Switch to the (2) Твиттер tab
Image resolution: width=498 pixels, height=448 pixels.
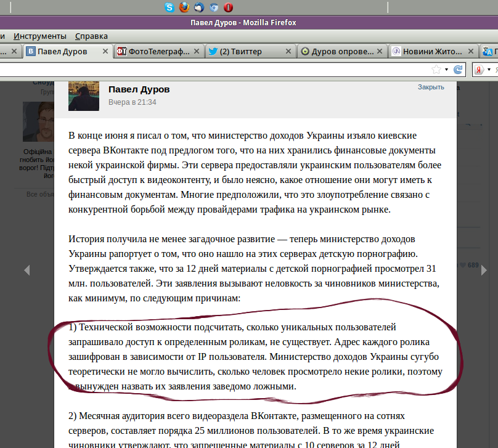pos(250,51)
